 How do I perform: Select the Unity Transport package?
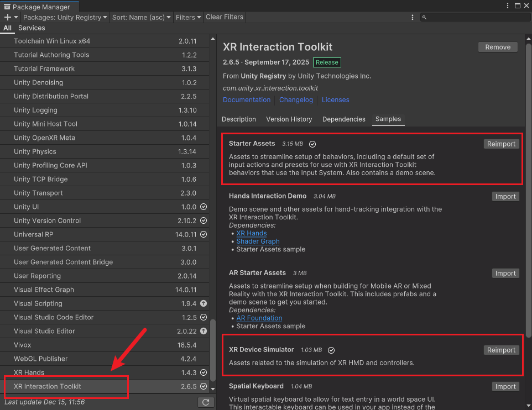105,193
